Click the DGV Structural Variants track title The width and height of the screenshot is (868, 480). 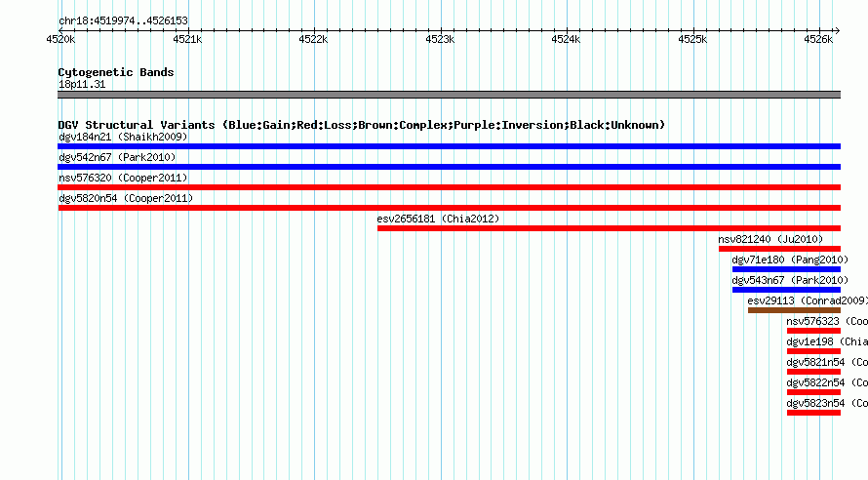[x=362, y=125]
